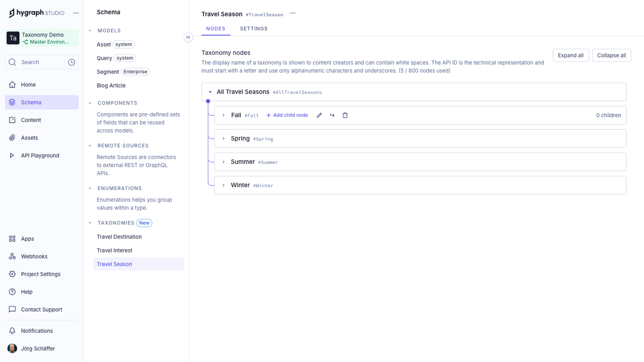Click Add child node on Fall
The width and height of the screenshot is (644, 362).
click(287, 115)
